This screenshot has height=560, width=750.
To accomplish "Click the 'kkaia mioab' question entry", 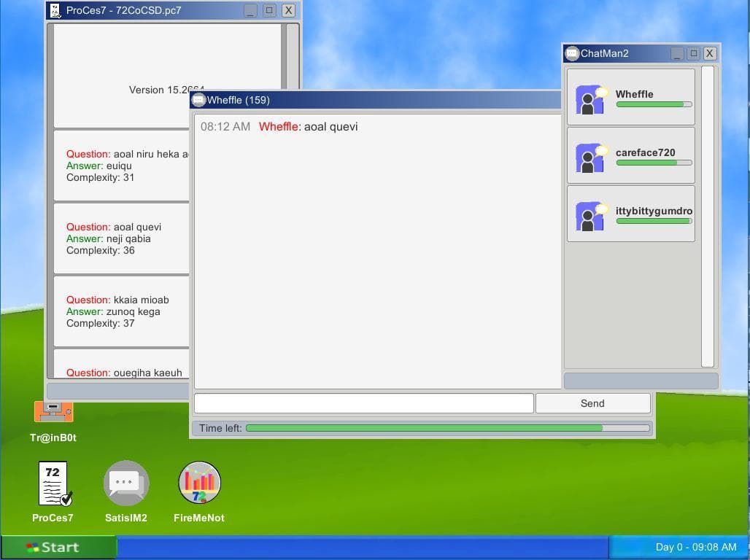I will tap(117, 300).
